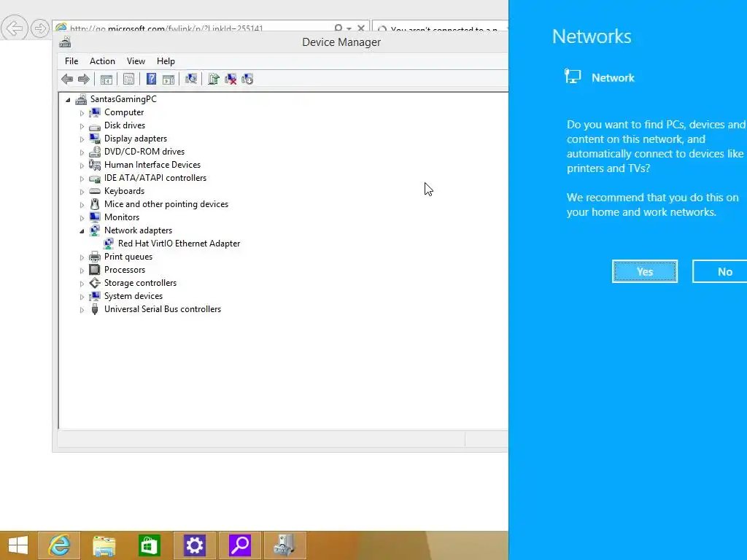The height and width of the screenshot is (560, 747).
Task: Click Update Driver Software toolbar icon
Action: click(214, 79)
